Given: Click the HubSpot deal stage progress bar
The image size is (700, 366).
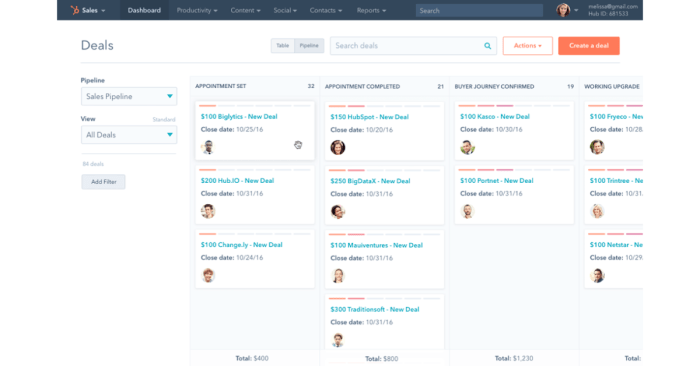Looking at the screenshot, I should point(384,106).
